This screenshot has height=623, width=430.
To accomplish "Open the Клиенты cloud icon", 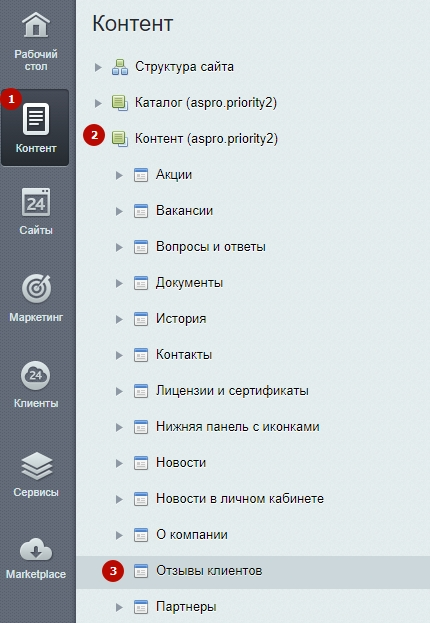I will pos(36,375).
